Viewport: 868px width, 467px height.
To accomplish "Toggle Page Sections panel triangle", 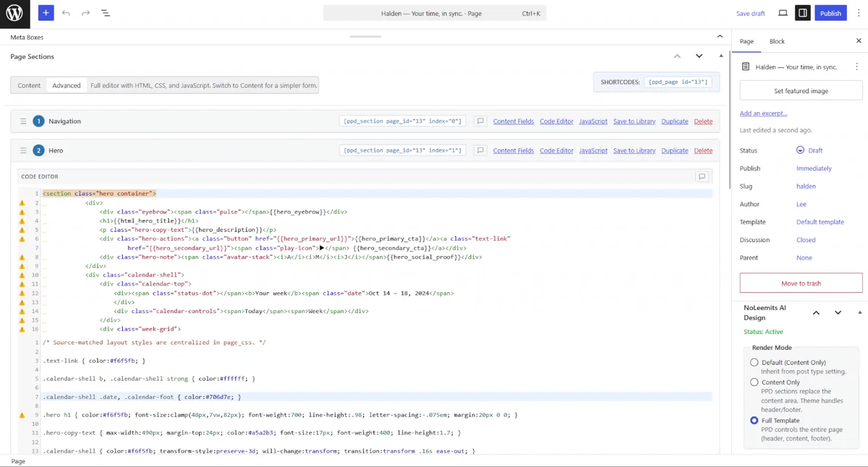I will click(x=720, y=56).
